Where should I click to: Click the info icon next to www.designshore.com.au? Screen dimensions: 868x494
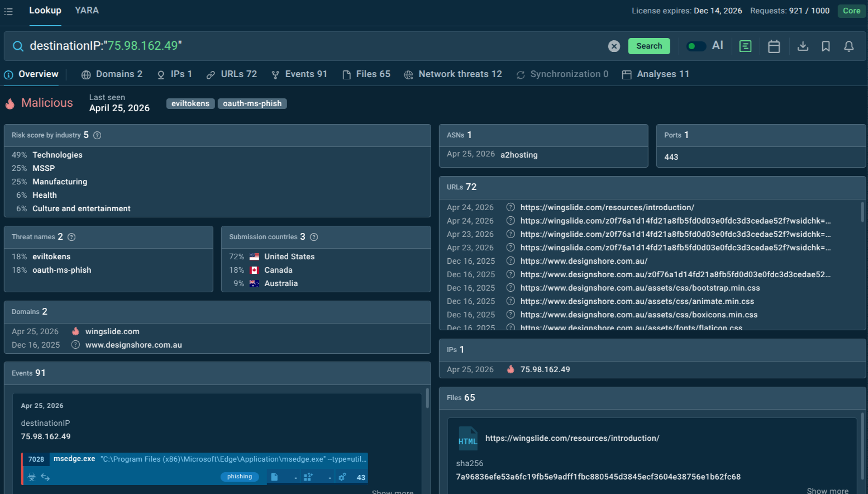coord(75,345)
